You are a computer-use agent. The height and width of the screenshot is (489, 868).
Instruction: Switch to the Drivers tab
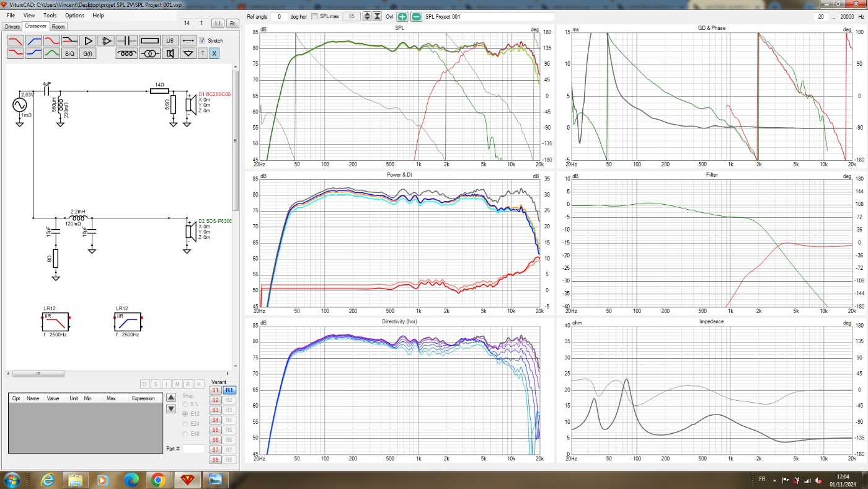pyautogui.click(x=12, y=27)
